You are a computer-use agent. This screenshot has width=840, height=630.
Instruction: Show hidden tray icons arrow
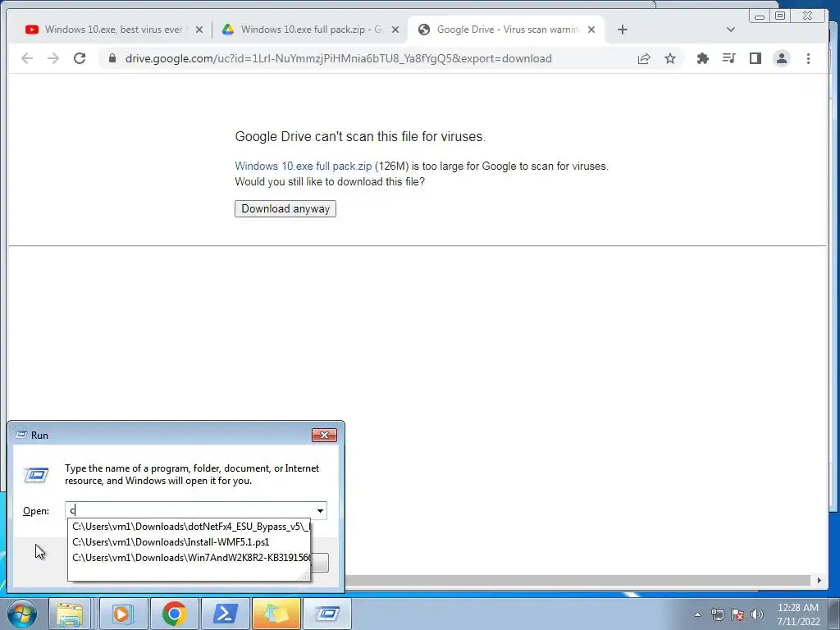[x=697, y=614]
